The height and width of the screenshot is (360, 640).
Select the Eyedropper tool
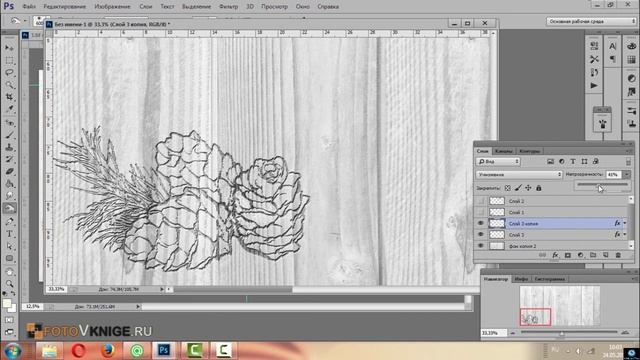point(9,109)
